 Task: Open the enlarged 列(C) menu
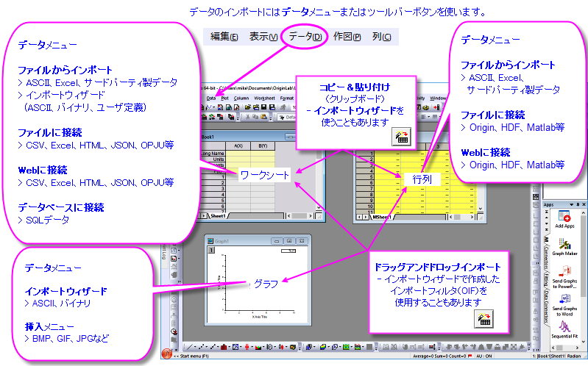tap(382, 37)
